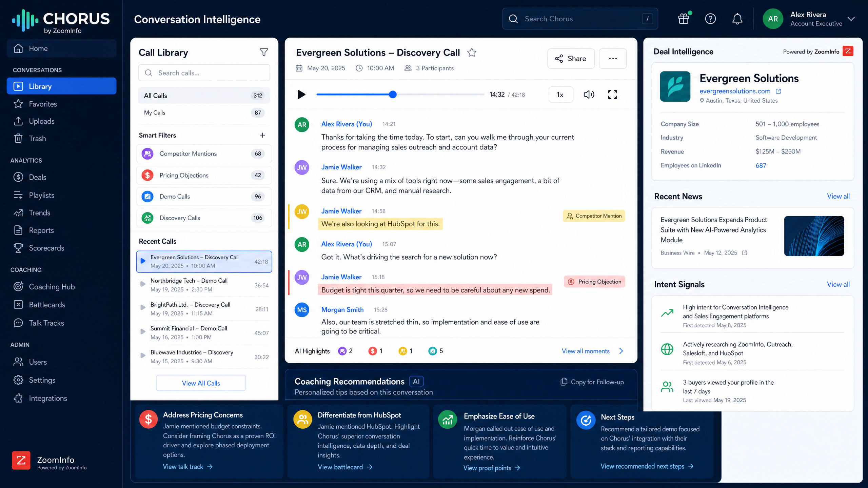
Task: Enter fullscreen mode for the player
Action: 612,95
